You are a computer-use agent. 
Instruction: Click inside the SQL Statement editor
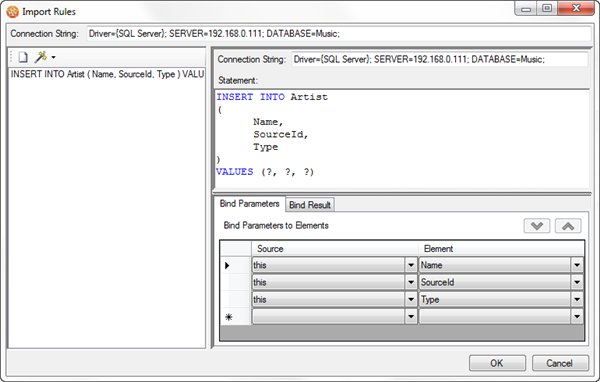coord(402,140)
